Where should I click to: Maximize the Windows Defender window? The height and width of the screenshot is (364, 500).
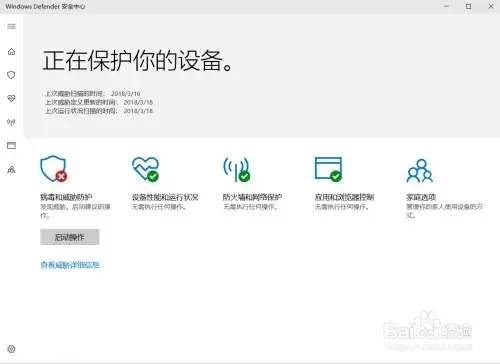pyautogui.click(x=468, y=6)
